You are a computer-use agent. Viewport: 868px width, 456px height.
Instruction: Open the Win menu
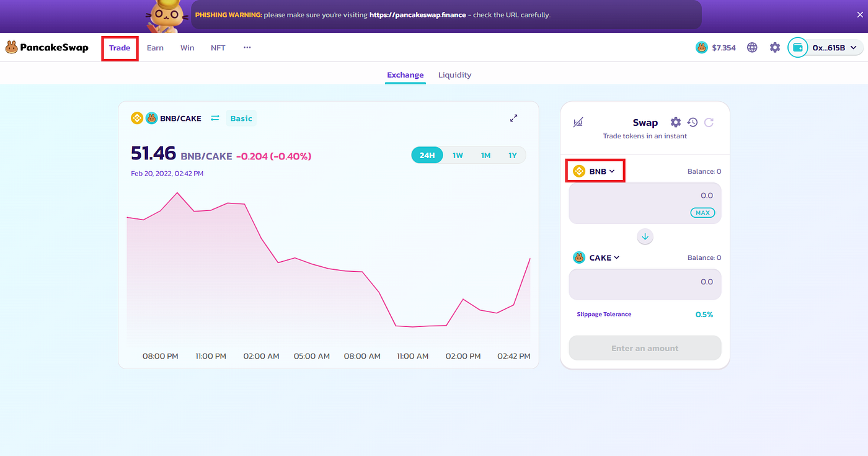click(x=187, y=48)
